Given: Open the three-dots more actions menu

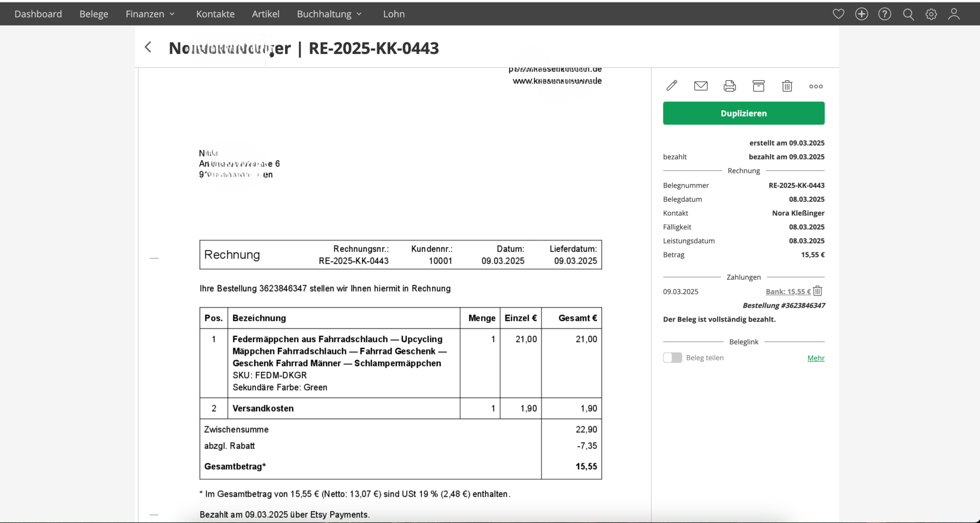Looking at the screenshot, I should (816, 86).
